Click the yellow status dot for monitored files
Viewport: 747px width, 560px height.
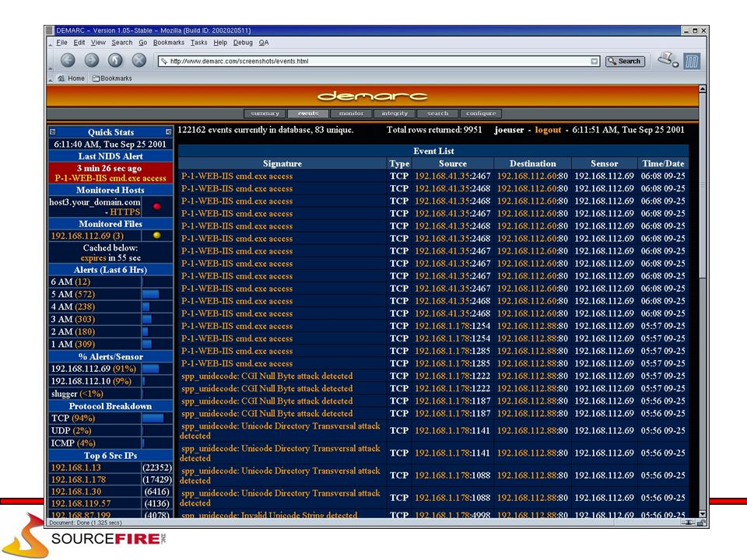[x=156, y=235]
